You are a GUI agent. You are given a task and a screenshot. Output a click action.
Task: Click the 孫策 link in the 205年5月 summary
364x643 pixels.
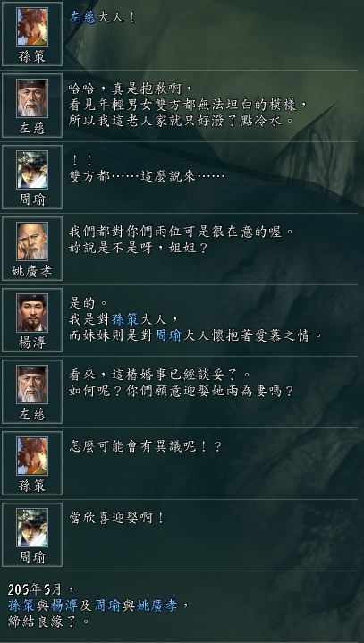point(21,605)
